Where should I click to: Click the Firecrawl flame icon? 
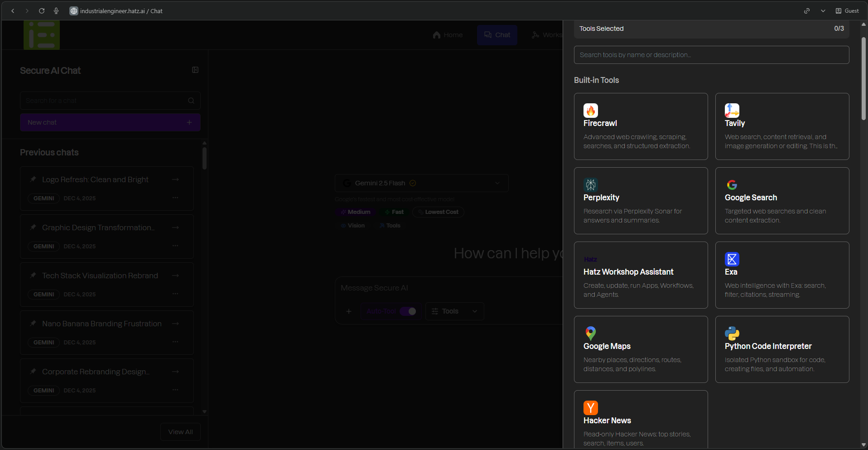[x=590, y=111]
